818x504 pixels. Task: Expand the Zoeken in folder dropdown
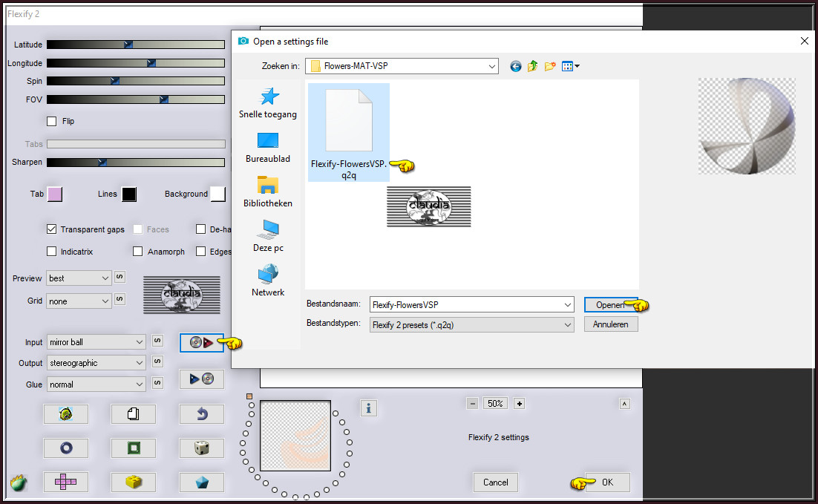pos(491,66)
